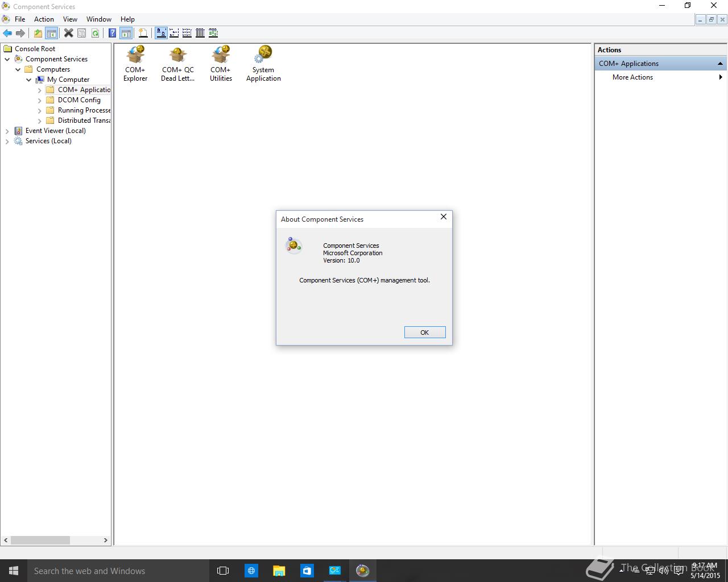Close the About Component Services dialog
This screenshot has height=582, width=728.
click(x=444, y=217)
